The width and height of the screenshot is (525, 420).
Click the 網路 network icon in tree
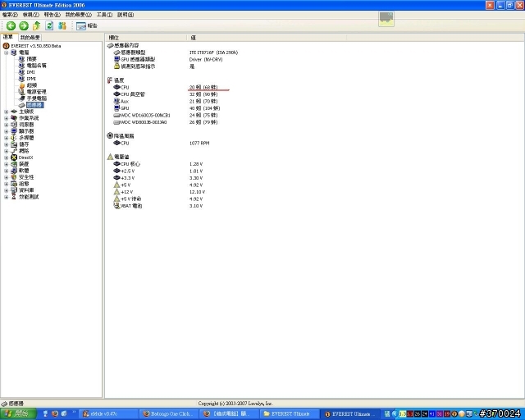[x=14, y=151]
